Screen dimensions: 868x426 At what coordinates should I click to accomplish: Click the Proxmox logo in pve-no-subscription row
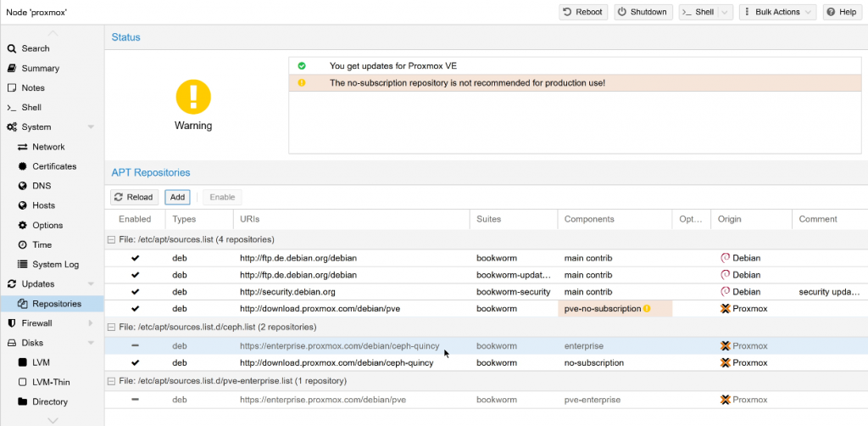click(x=726, y=309)
